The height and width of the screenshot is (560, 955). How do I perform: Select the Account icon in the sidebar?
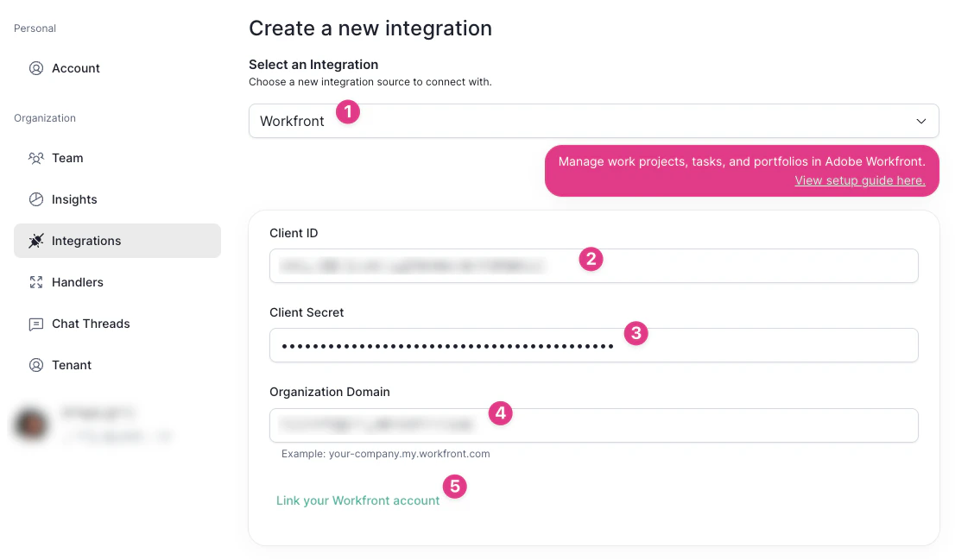coord(35,68)
